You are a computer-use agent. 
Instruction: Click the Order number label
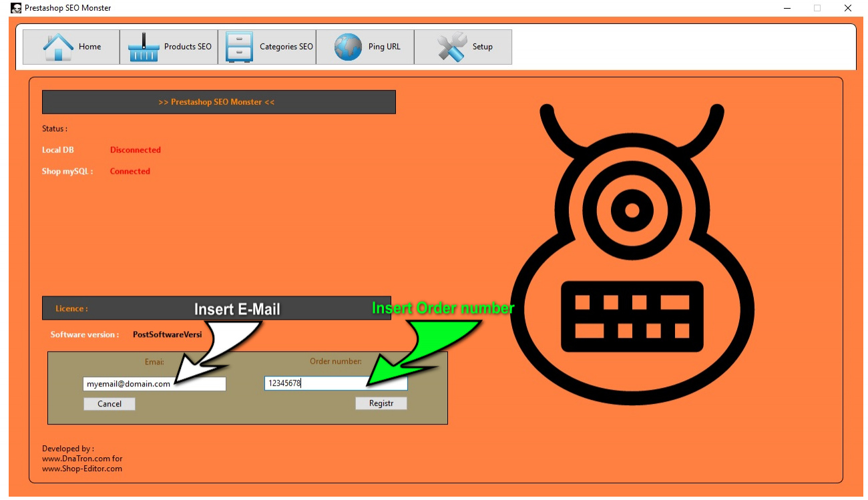pos(336,361)
